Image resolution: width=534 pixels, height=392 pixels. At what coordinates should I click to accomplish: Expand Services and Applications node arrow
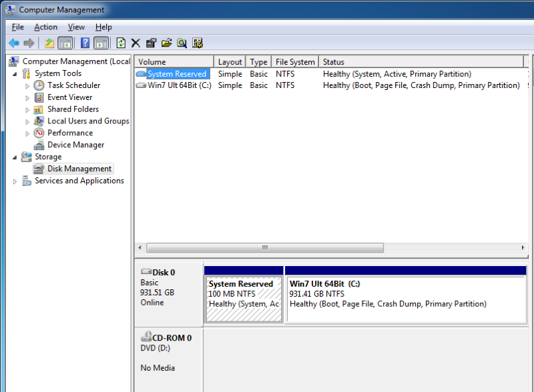click(15, 181)
